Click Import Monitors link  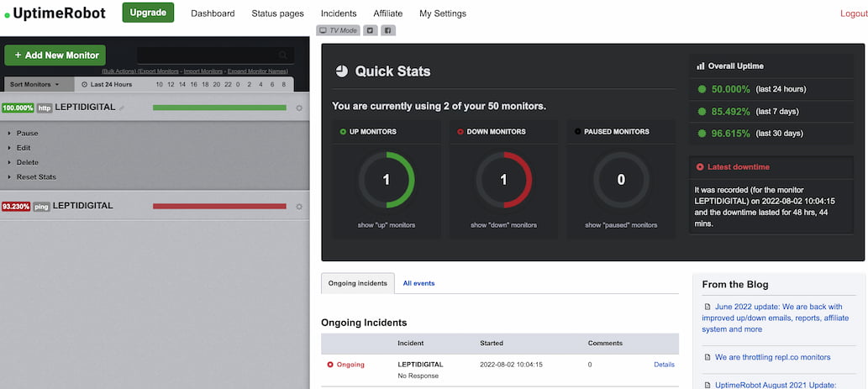(203, 71)
